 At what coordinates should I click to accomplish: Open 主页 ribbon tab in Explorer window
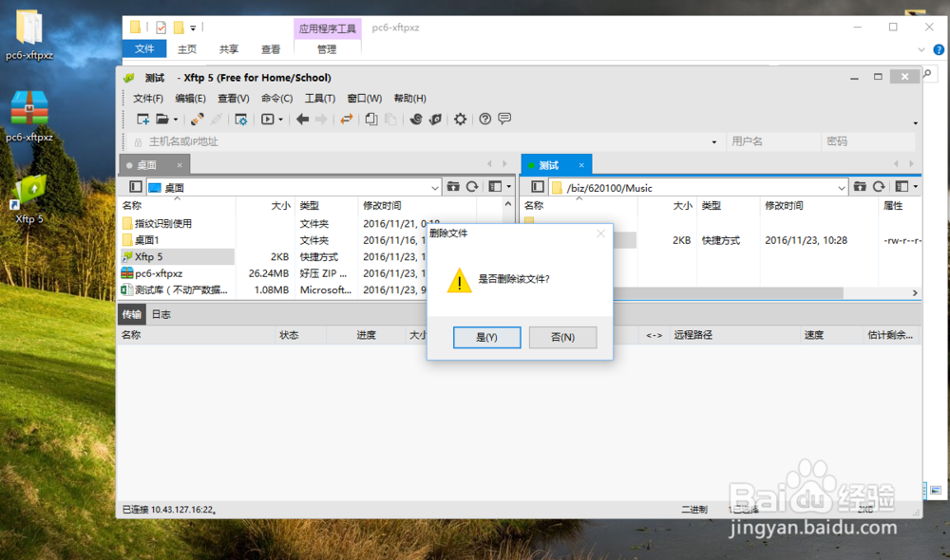(186, 49)
